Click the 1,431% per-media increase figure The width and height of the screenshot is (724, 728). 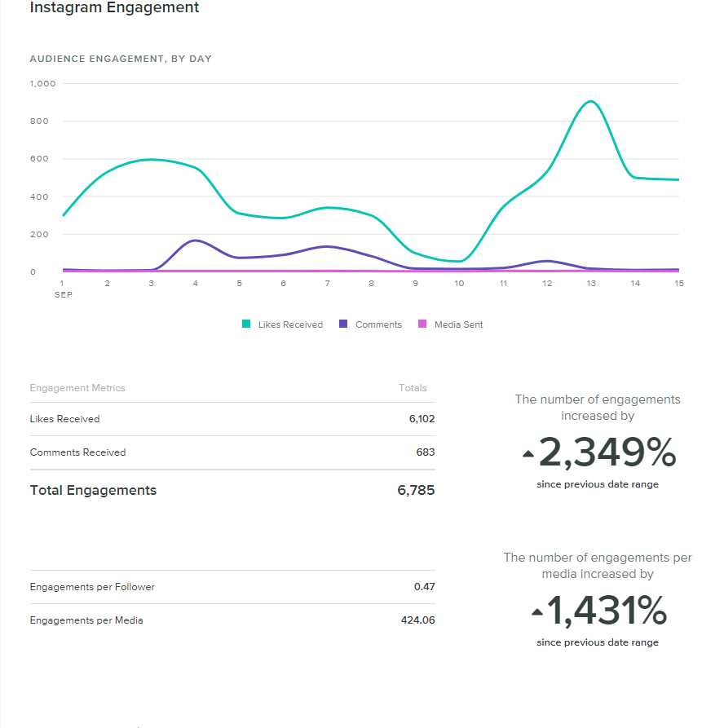(607, 611)
